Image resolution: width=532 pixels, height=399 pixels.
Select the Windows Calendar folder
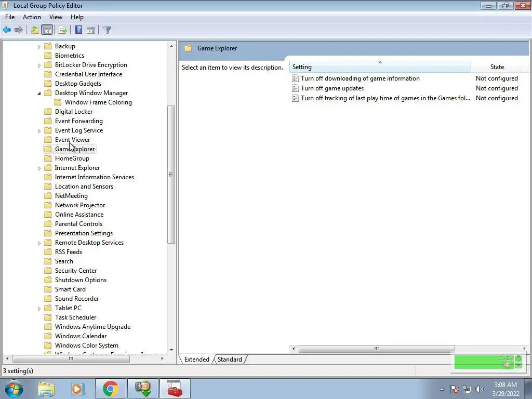[x=81, y=336]
